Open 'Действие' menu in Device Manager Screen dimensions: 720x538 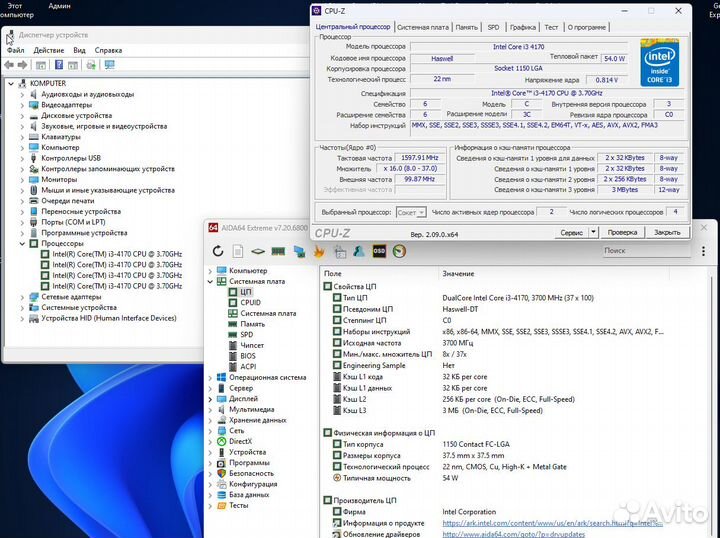click(48, 50)
